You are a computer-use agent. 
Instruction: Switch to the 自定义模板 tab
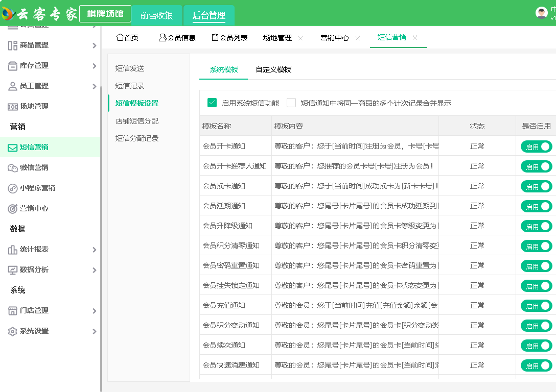(x=273, y=69)
